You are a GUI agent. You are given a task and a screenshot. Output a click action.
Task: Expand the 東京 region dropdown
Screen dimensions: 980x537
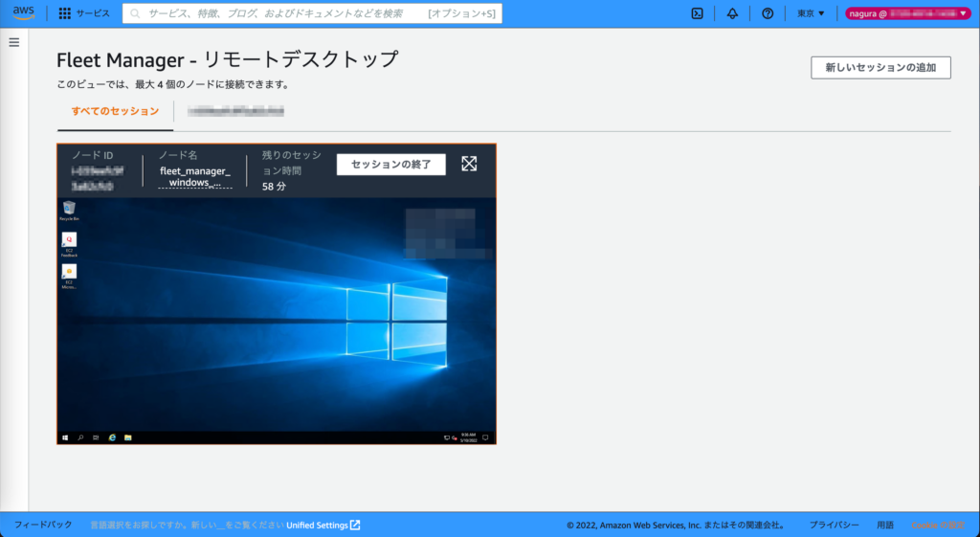[811, 13]
